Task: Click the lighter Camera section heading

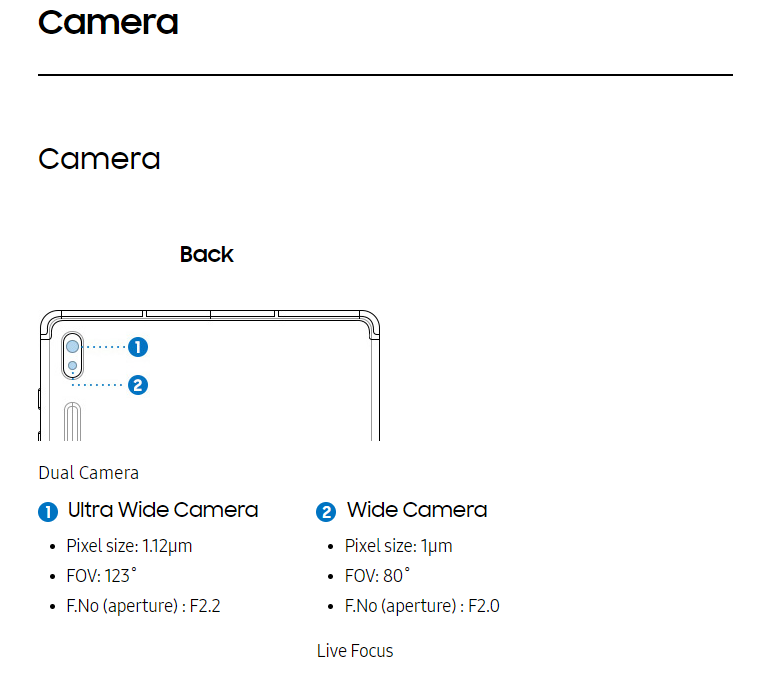Action: (99, 159)
